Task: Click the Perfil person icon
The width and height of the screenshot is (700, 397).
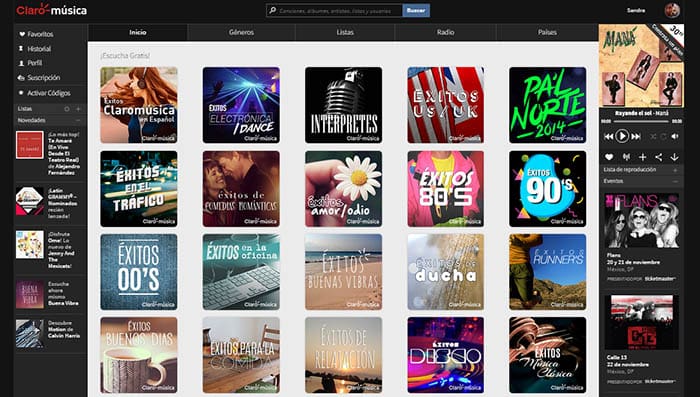Action: [21, 63]
